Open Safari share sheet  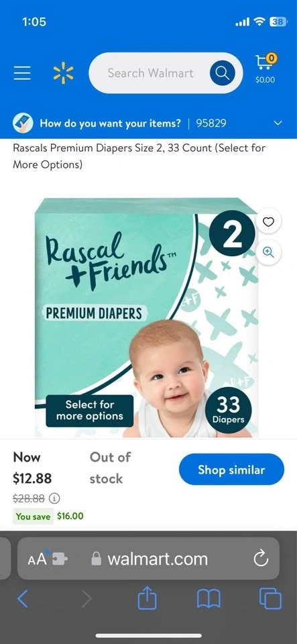[147, 599]
